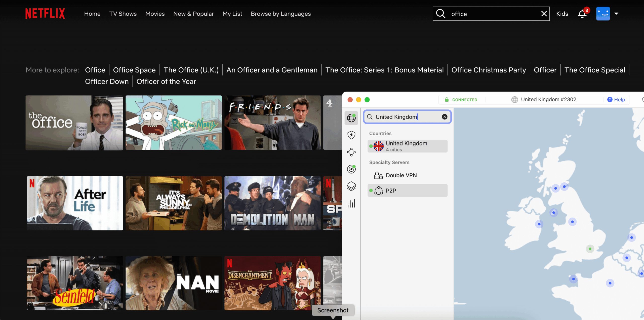Click the P2P server icon
This screenshot has height=320, width=644.
tap(378, 190)
